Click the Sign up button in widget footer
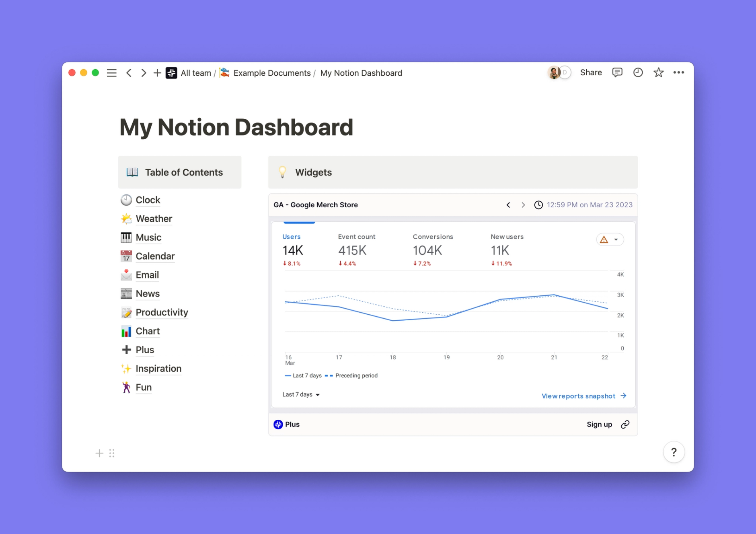The width and height of the screenshot is (756, 534). pyautogui.click(x=599, y=425)
